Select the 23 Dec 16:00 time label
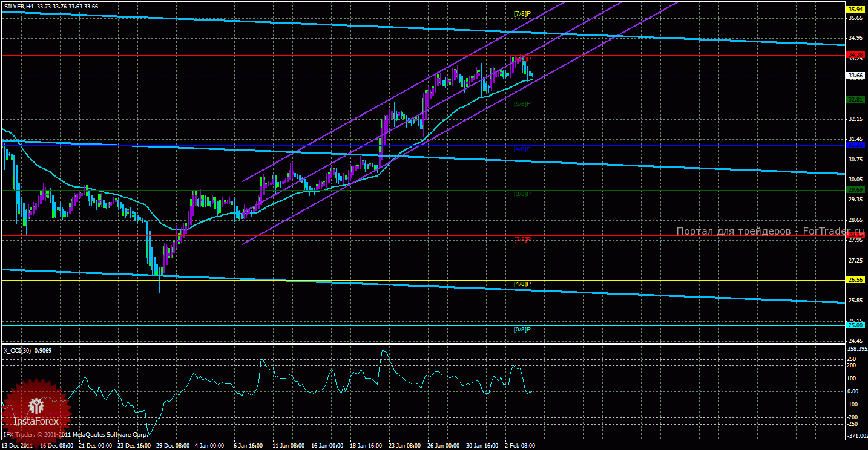Viewport: 868px width, 450px height. pyautogui.click(x=133, y=446)
